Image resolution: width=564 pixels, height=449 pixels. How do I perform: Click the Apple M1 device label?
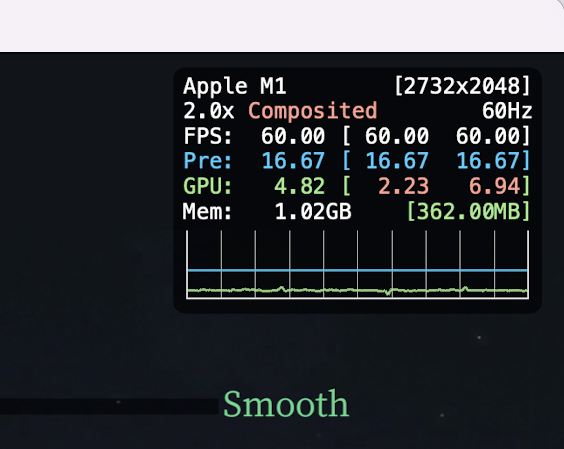click(235, 87)
